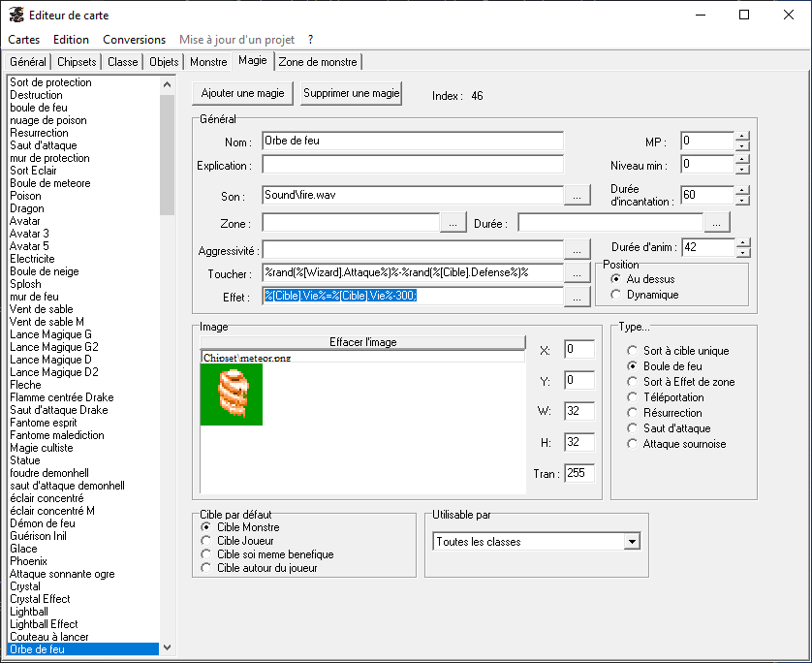The height and width of the screenshot is (663, 812).
Task: Switch to the Monstre tab
Action: (208, 62)
